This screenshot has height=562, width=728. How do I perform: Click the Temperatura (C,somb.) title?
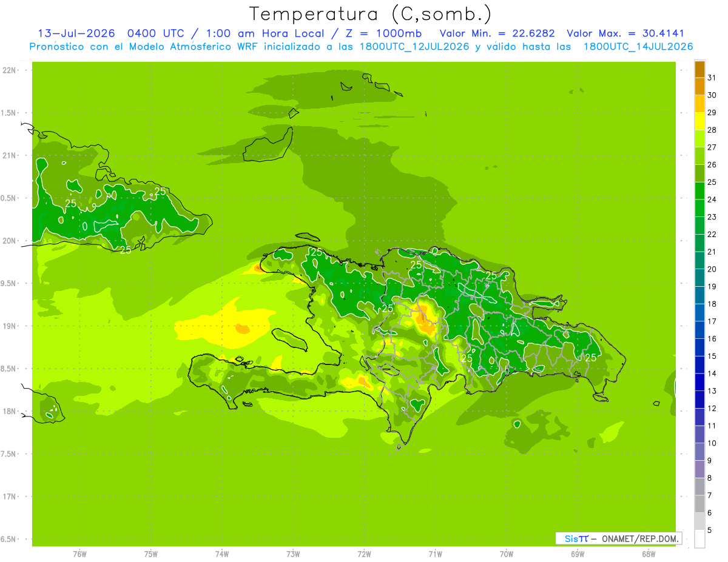point(371,13)
